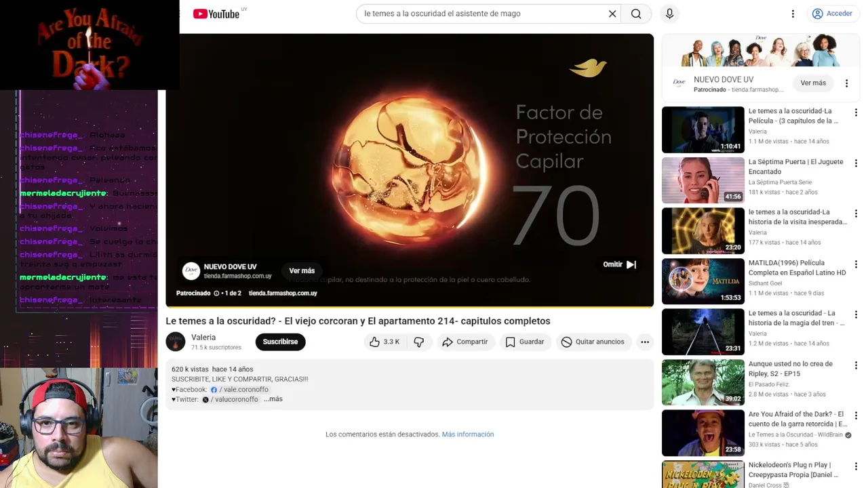Open menu for La Película video
The image size is (868, 488).
pos(856,113)
